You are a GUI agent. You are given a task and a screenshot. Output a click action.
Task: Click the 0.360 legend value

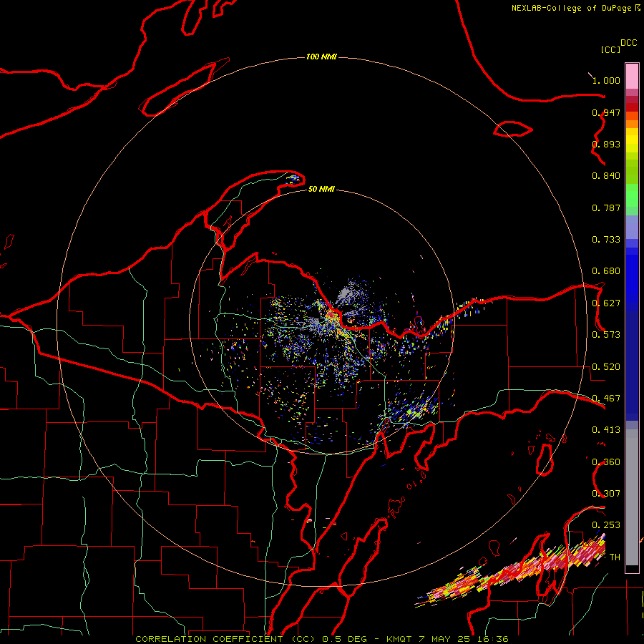pyautogui.click(x=606, y=462)
